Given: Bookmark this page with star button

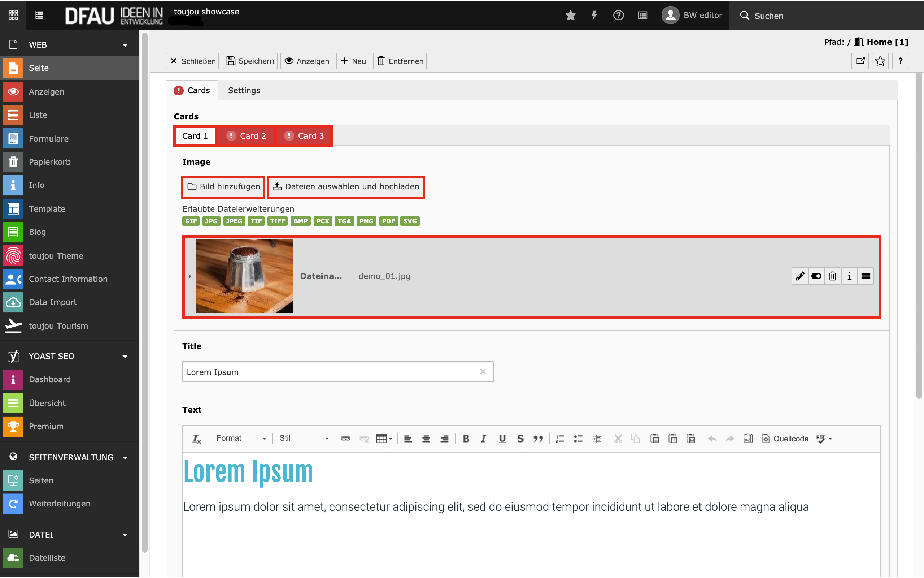Looking at the screenshot, I should (x=880, y=61).
